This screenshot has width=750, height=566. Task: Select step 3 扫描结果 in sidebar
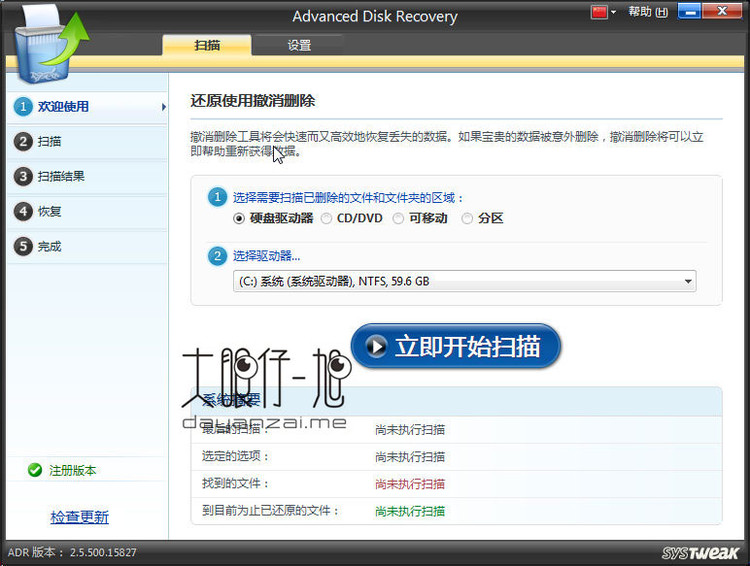pos(88,177)
